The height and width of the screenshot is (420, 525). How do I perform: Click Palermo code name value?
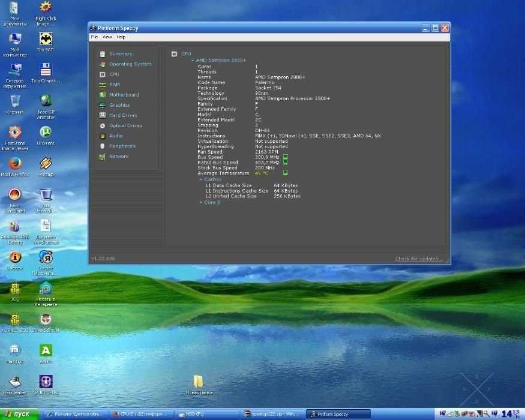(265, 82)
